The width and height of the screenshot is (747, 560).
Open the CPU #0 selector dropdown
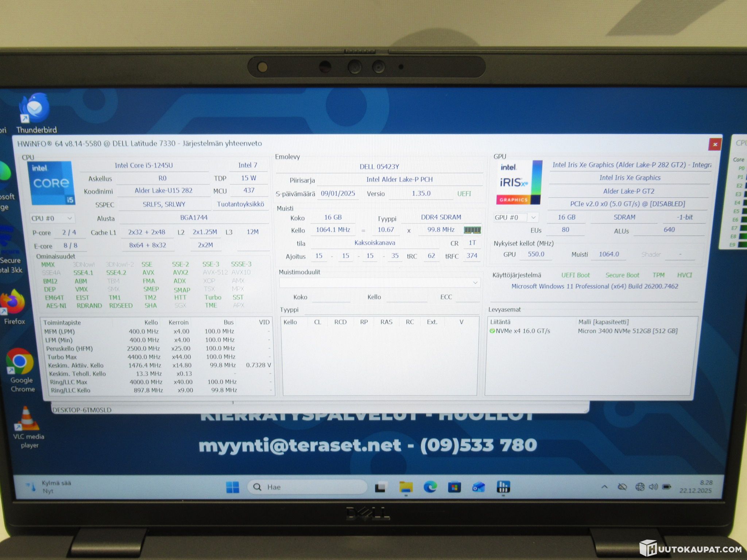coord(53,218)
